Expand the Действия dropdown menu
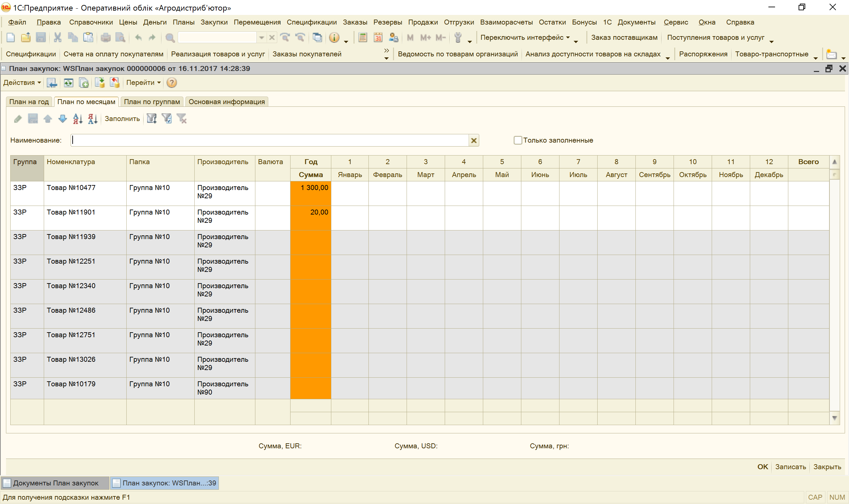 pyautogui.click(x=22, y=83)
